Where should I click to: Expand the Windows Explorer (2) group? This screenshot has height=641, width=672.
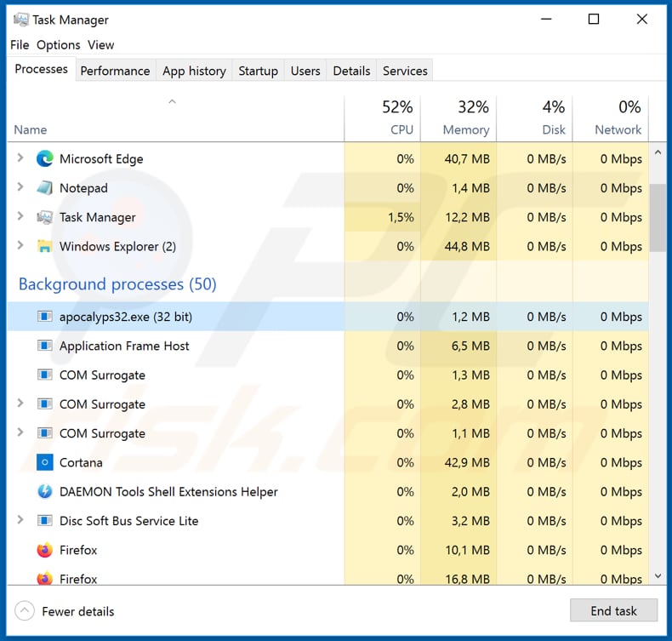click(20, 245)
